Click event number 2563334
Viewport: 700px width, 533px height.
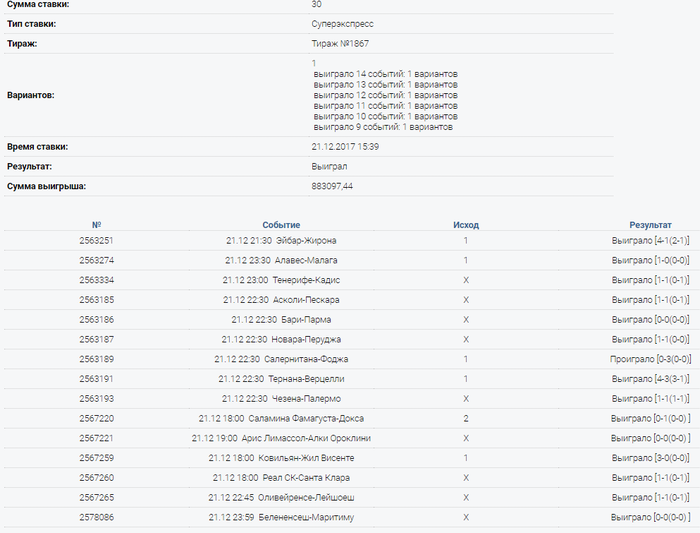(x=96, y=280)
